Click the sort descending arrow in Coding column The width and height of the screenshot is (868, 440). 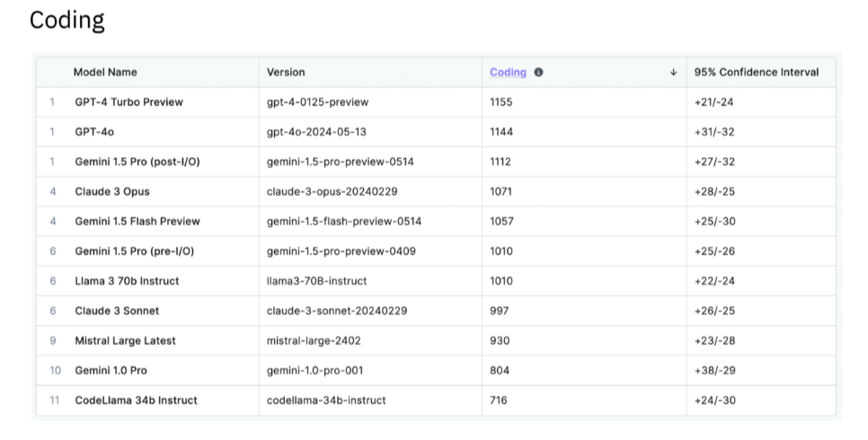pyautogui.click(x=673, y=73)
